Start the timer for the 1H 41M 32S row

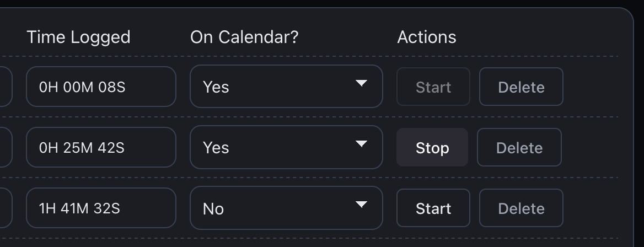(433, 208)
